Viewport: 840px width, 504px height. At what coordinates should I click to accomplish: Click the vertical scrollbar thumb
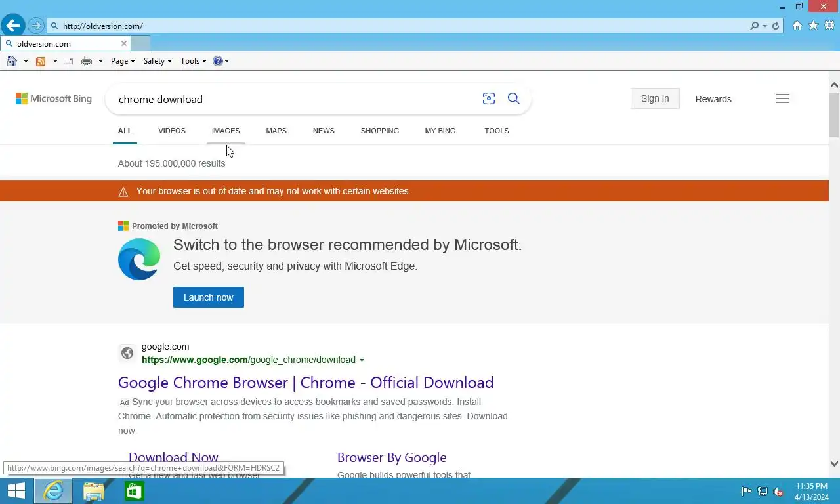[834, 115]
